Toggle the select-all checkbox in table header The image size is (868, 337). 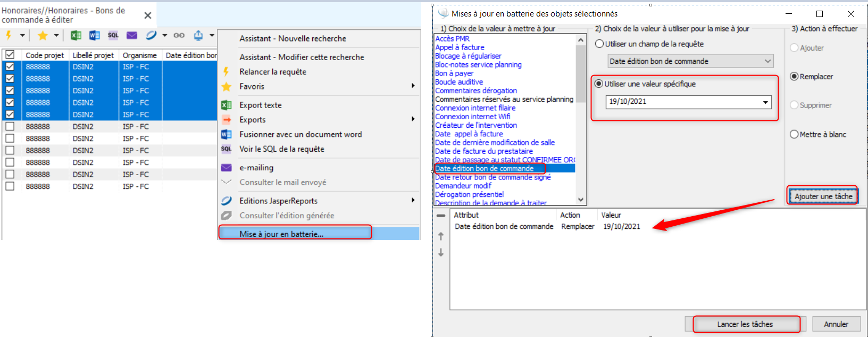click(x=10, y=55)
